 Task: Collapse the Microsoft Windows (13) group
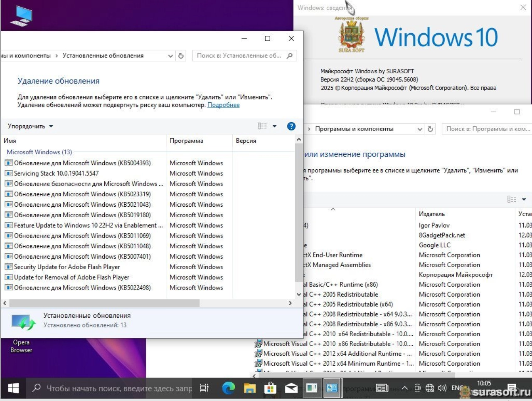coord(39,152)
